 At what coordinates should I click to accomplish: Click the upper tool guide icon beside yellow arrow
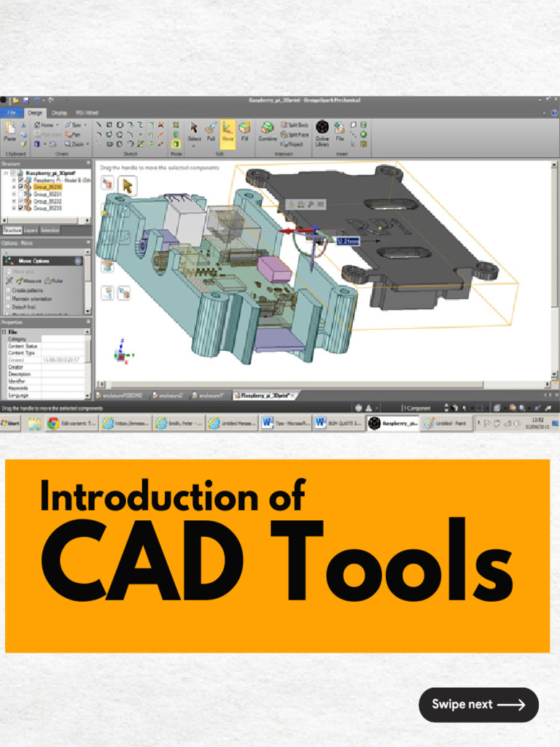108,183
